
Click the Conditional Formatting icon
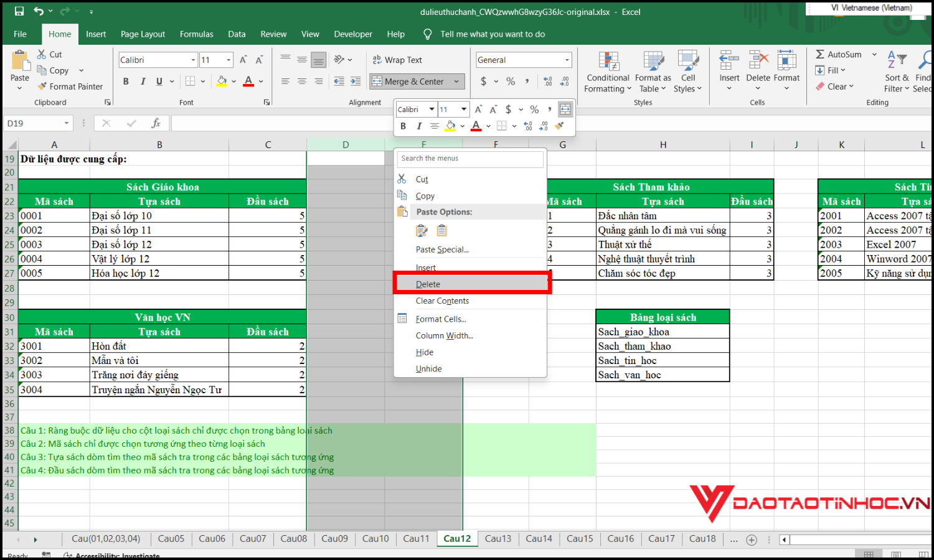click(608, 62)
